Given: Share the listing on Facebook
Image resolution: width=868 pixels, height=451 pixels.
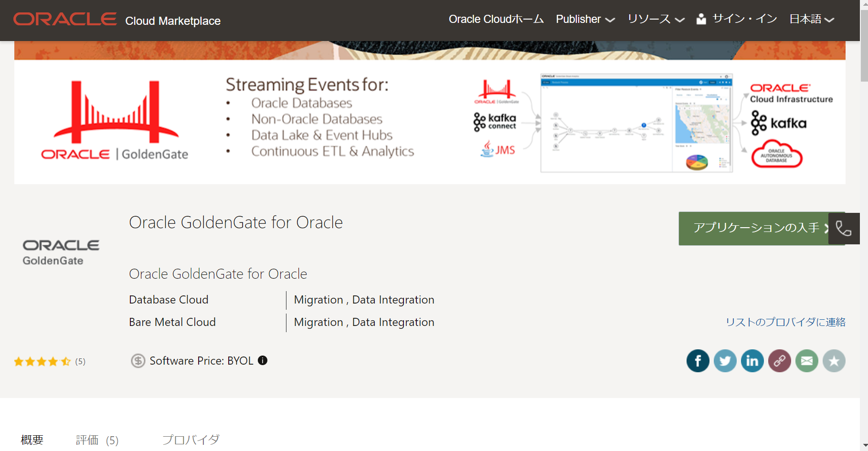Looking at the screenshot, I should [x=698, y=361].
